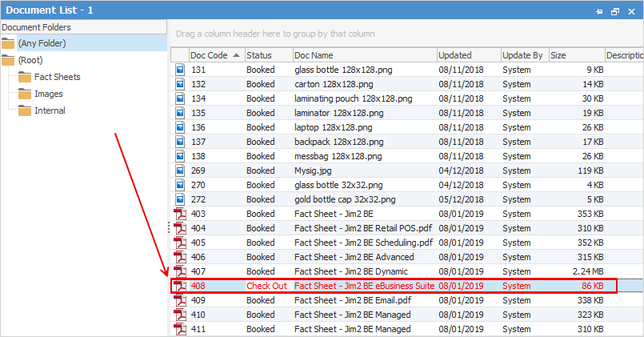Click the image icon for doc 270

(x=180, y=185)
